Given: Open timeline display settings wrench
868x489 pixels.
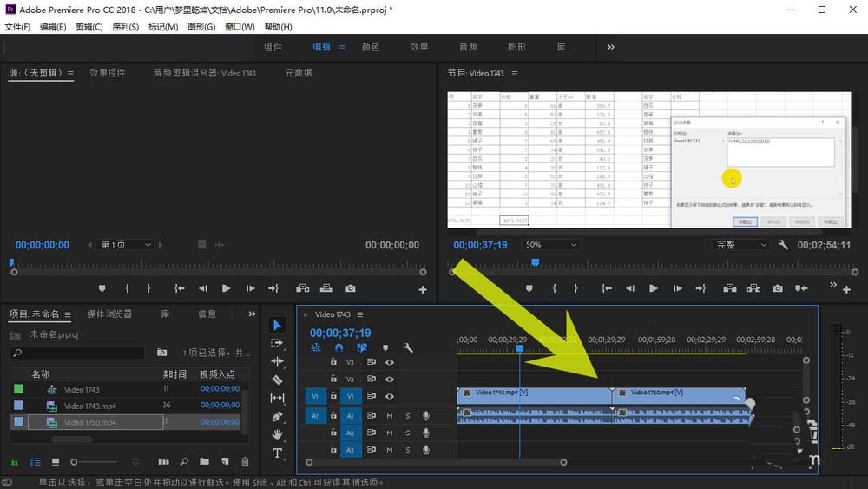Looking at the screenshot, I should pyautogui.click(x=408, y=348).
